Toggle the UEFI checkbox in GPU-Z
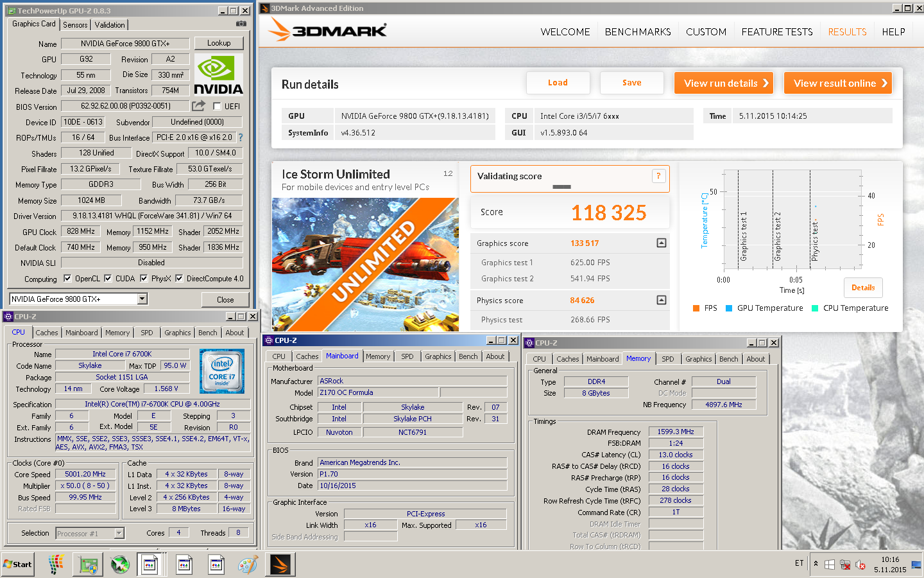 coord(217,107)
